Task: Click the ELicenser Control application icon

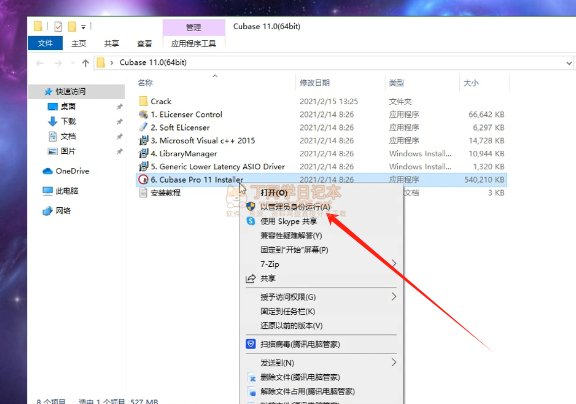Action: tap(143, 114)
